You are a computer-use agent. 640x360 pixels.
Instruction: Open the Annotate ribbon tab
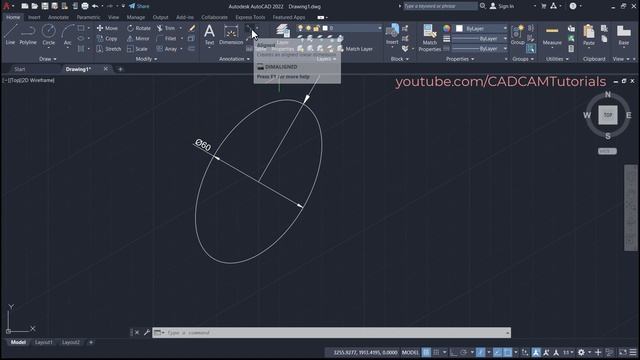(58, 17)
